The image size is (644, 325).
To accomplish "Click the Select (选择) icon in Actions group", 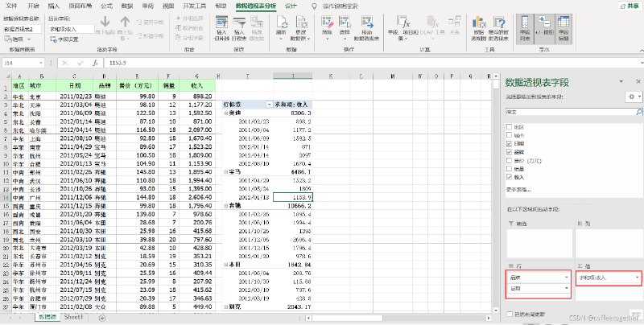I will coord(345,28).
